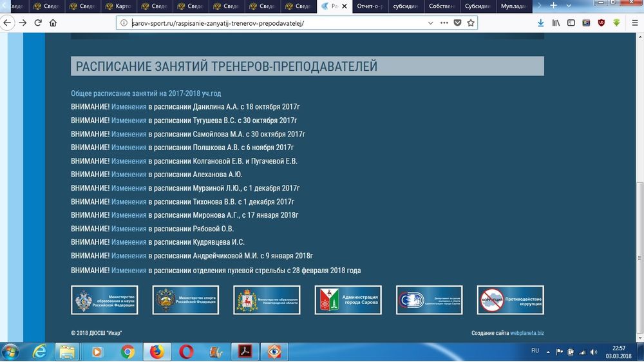Expand the address bar history dropdown
The width and height of the screenshot is (644, 362).
(431, 23)
